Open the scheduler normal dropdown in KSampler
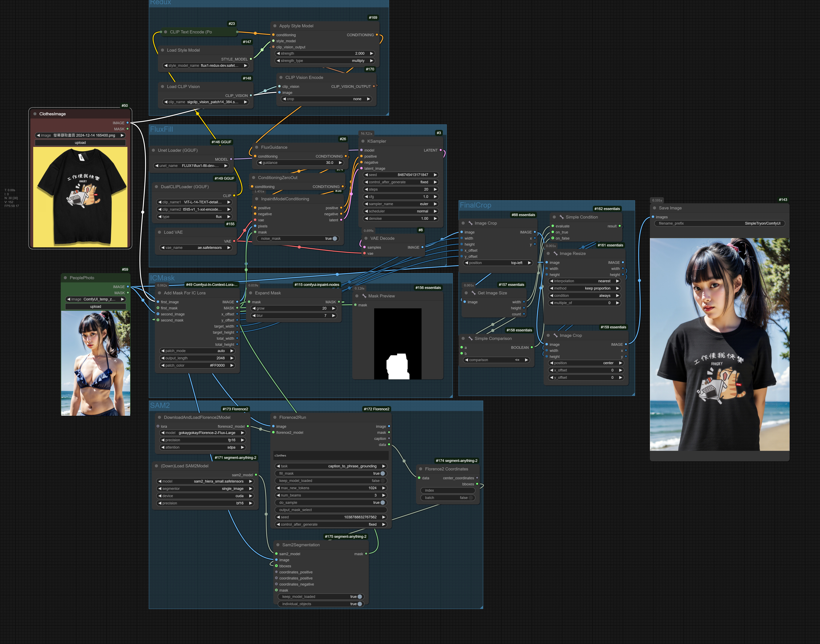820x644 pixels. (x=401, y=211)
